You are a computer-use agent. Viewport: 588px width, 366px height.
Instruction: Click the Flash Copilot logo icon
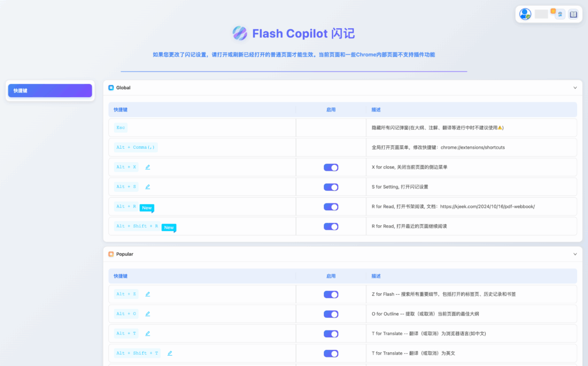point(239,33)
